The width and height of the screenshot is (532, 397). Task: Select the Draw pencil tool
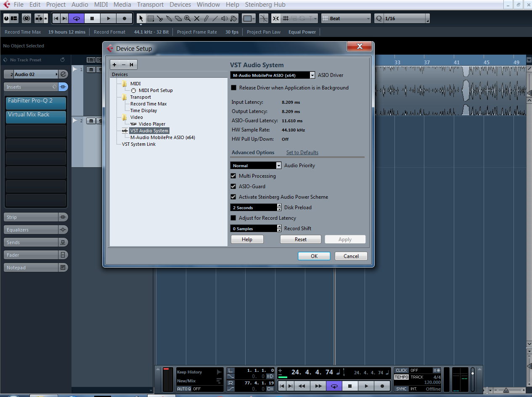(206, 18)
